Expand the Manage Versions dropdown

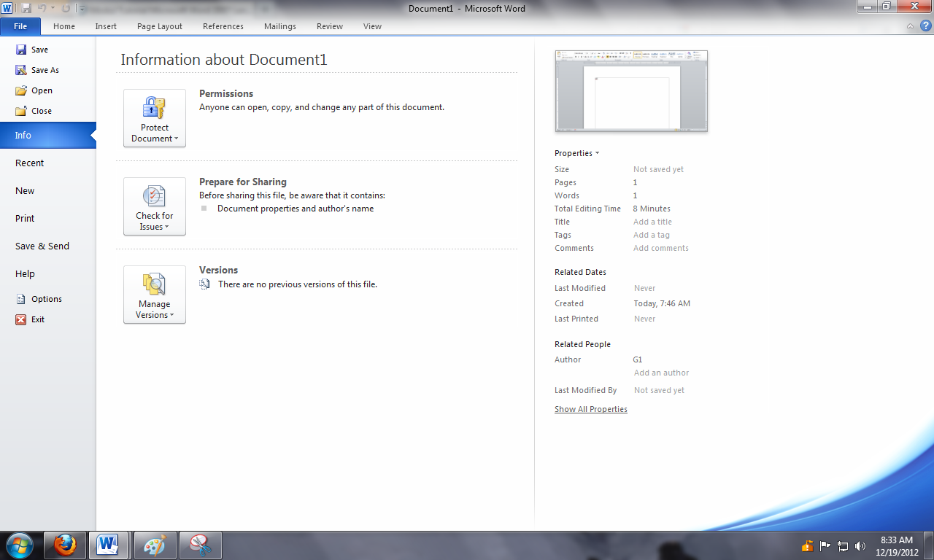point(155,295)
